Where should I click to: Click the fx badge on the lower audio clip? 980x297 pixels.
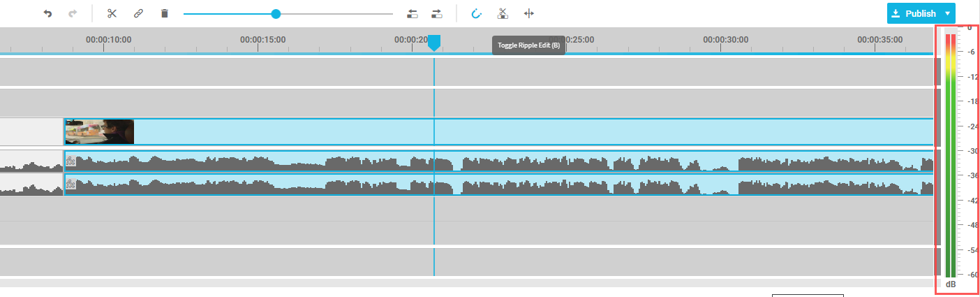pyautogui.click(x=70, y=184)
